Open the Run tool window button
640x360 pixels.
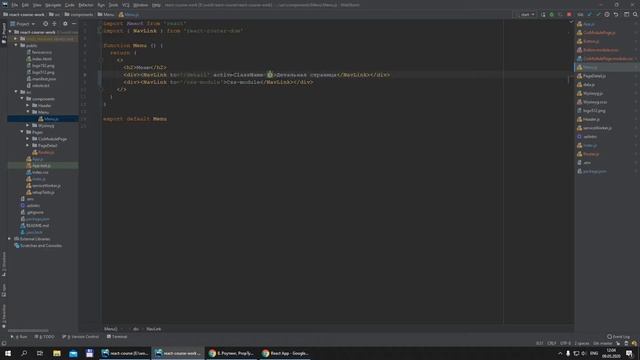[19, 337]
